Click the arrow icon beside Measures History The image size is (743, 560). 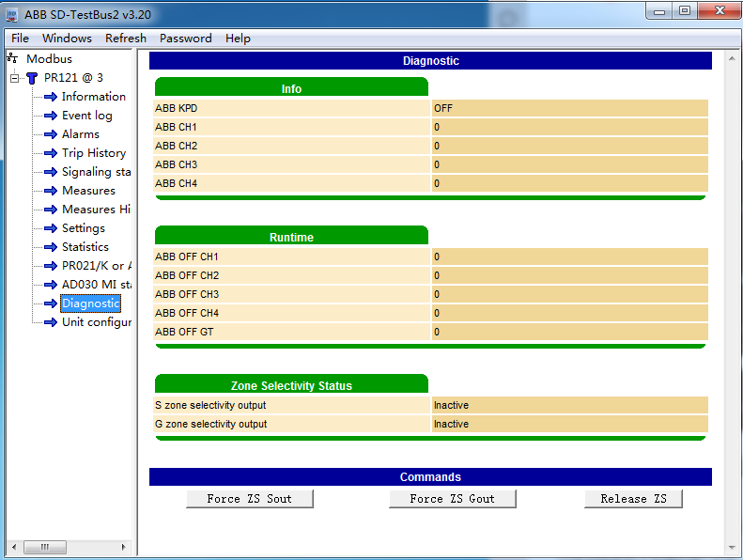[x=51, y=210]
